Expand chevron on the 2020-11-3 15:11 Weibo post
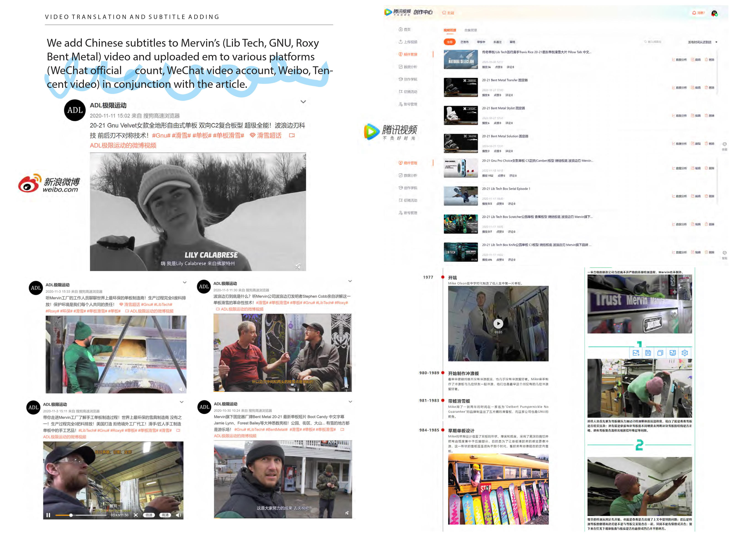This screenshot has width=756, height=535. click(x=182, y=402)
